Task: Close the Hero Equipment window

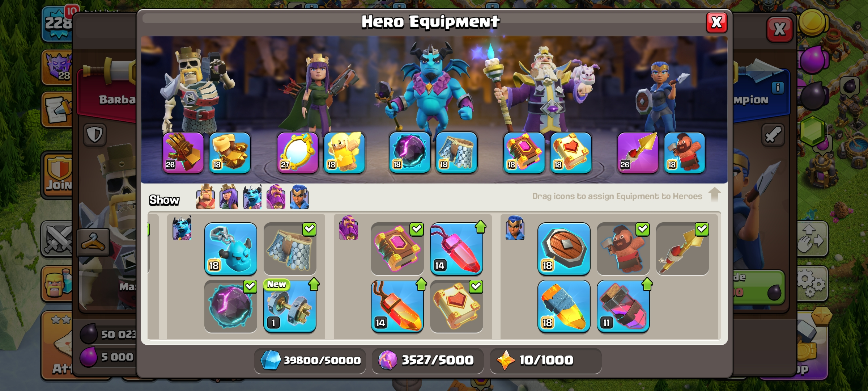Action: [x=716, y=23]
